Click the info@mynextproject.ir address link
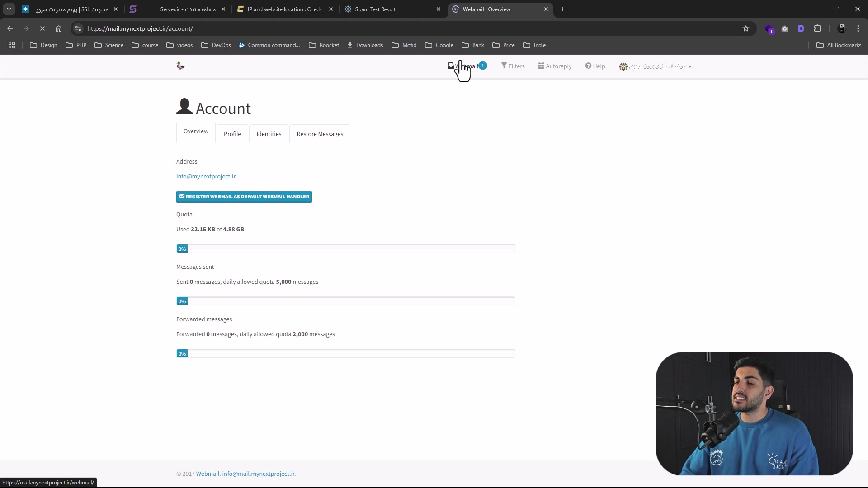 (206, 176)
